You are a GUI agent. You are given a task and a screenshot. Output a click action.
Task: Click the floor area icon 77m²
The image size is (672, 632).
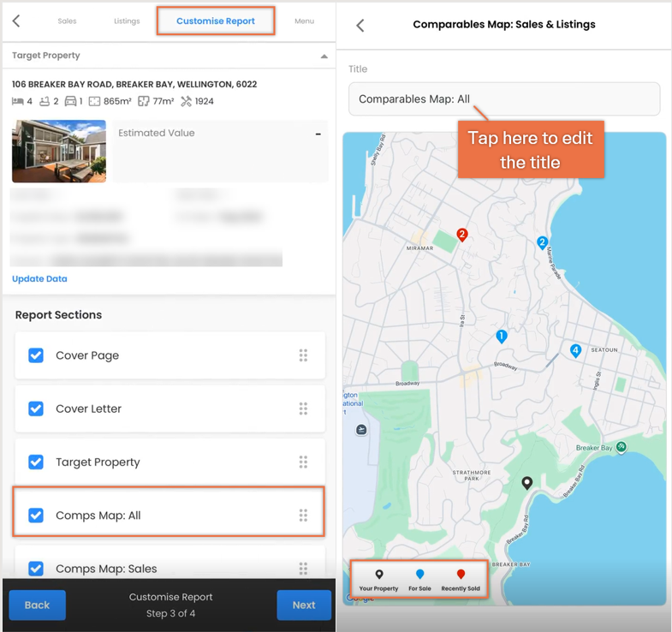(x=144, y=101)
